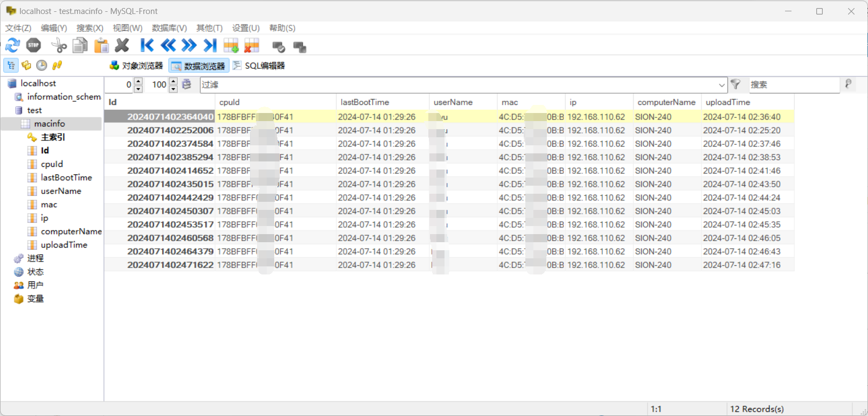
Task: Toggle the folders explorer view button
Action: (26, 66)
